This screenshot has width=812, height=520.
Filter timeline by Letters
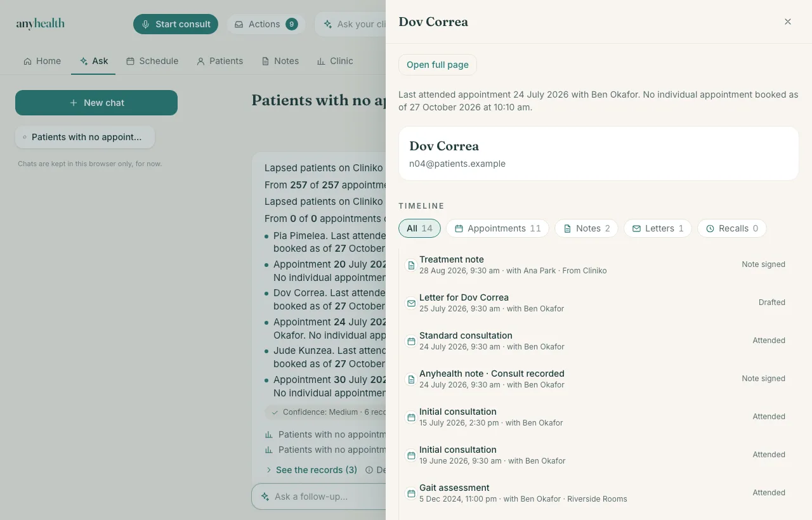click(x=658, y=228)
